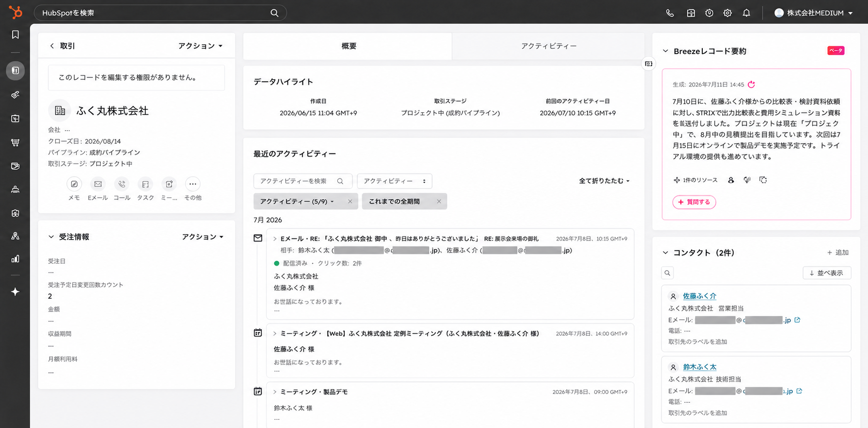This screenshot has width=868, height=428.
Task: Refresh the Breeze summary generation icon
Action: coord(751,85)
